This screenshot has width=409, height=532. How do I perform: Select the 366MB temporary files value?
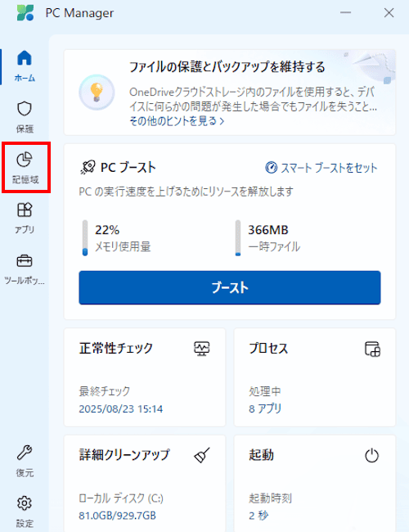pyautogui.click(x=268, y=230)
